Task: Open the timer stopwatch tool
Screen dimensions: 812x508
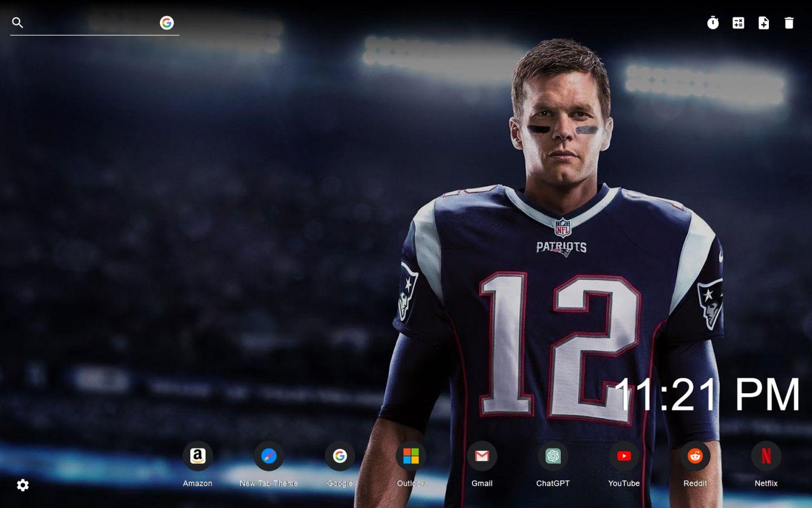Action: [713, 23]
